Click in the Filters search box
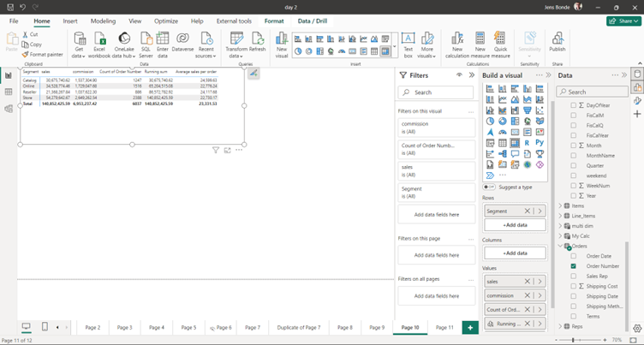 (435, 92)
